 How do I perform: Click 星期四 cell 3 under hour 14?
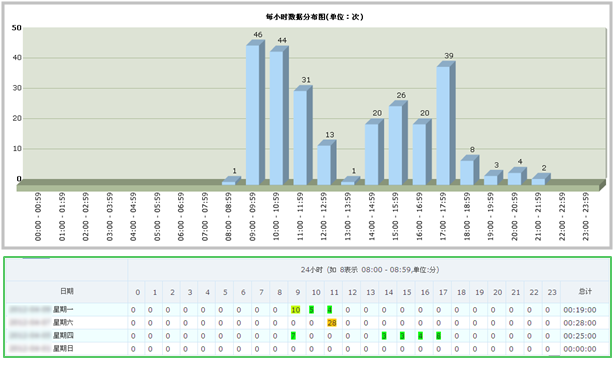click(x=384, y=336)
